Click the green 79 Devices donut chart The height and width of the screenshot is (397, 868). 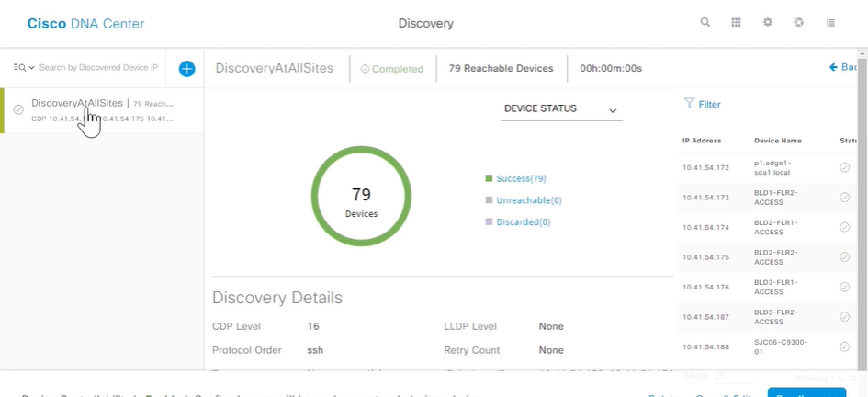tap(361, 197)
